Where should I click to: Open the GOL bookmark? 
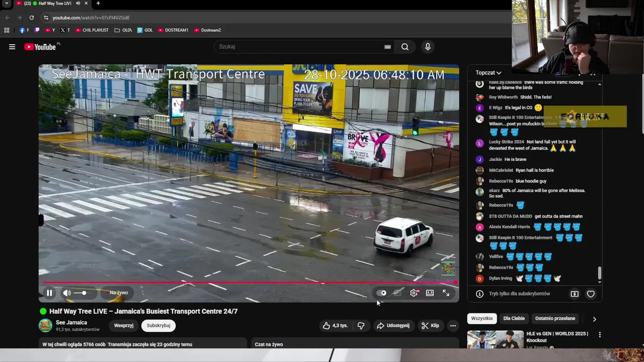pos(145,30)
